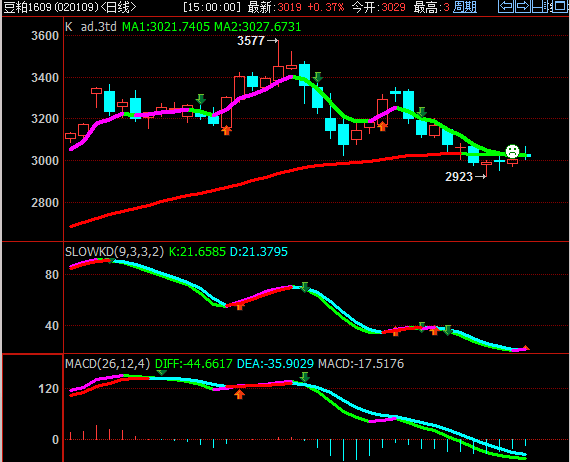This screenshot has width=570, height=462.
Task: Click the +0.37% change value
Action: (326, 7)
